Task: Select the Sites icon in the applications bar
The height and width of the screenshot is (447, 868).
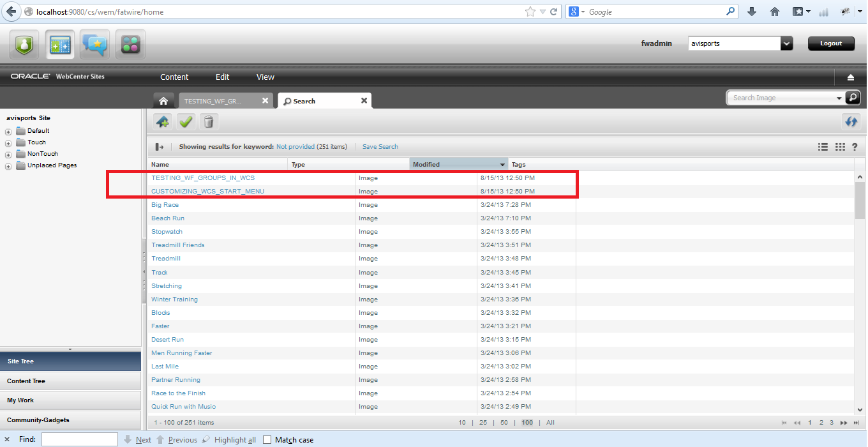Action: [59, 44]
